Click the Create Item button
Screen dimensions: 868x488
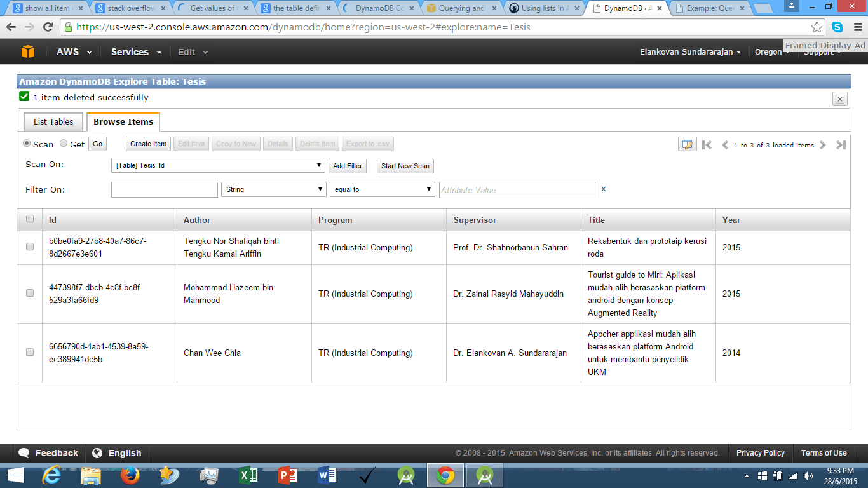click(149, 144)
